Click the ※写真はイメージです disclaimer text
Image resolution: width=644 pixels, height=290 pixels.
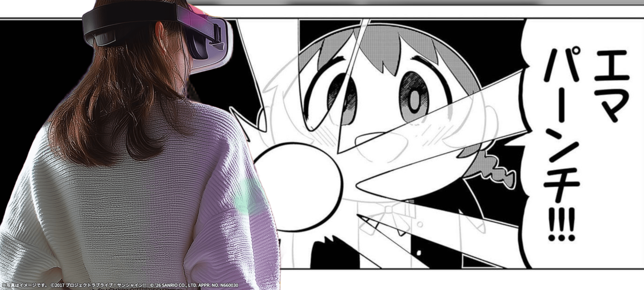[25, 285]
